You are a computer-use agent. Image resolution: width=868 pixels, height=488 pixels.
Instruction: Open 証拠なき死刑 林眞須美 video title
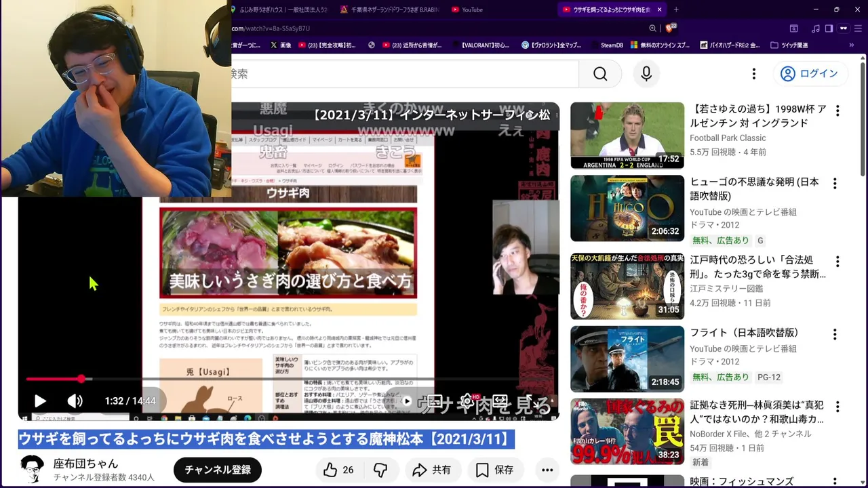757,412
